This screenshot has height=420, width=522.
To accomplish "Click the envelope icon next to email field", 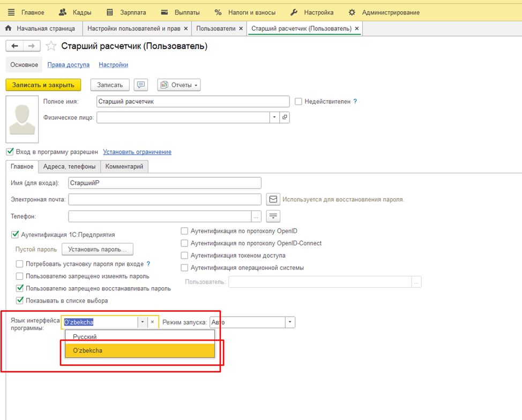I will [273, 199].
